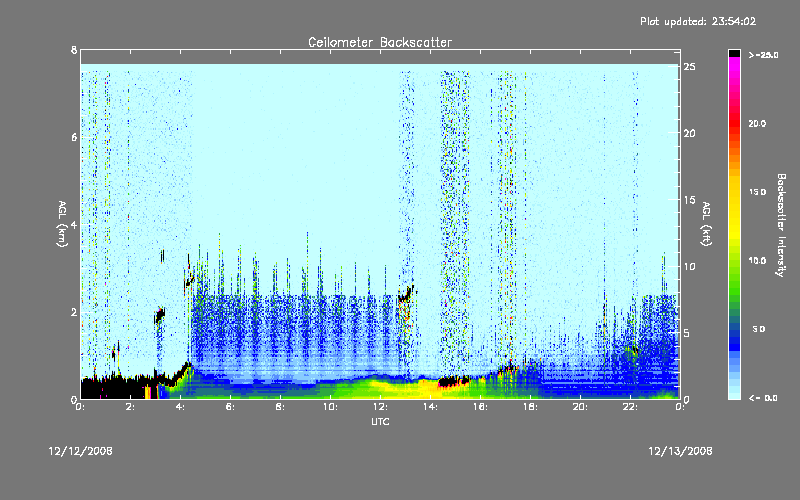Click the 4: hour tick label on time axis
800x500 pixels.
181,407
